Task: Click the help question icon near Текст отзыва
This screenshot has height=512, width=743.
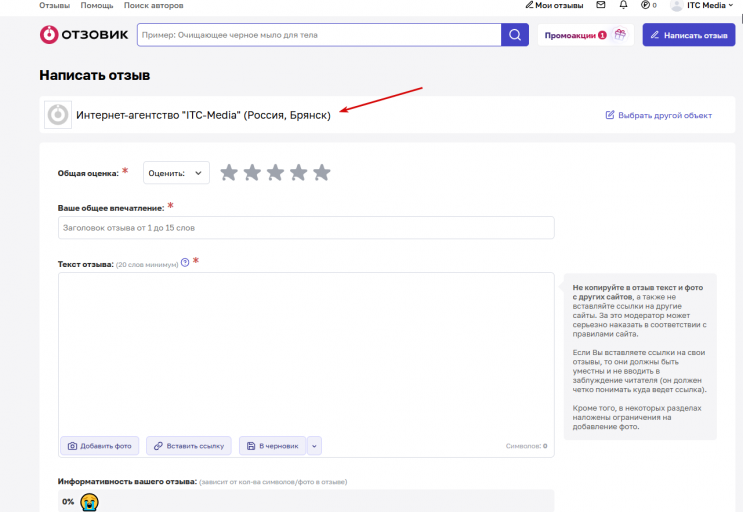Action: [185, 262]
